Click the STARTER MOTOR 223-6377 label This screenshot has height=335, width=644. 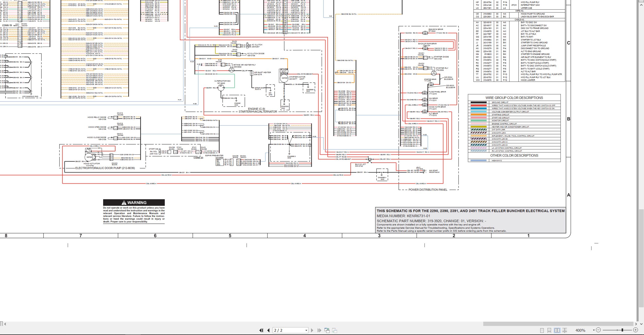pyautogui.click(x=297, y=78)
